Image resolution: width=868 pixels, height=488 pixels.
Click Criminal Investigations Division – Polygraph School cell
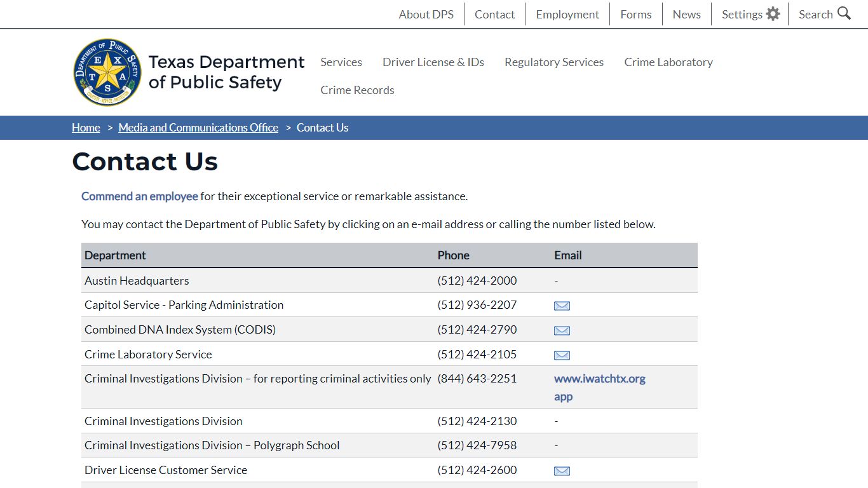pyautogui.click(x=212, y=445)
